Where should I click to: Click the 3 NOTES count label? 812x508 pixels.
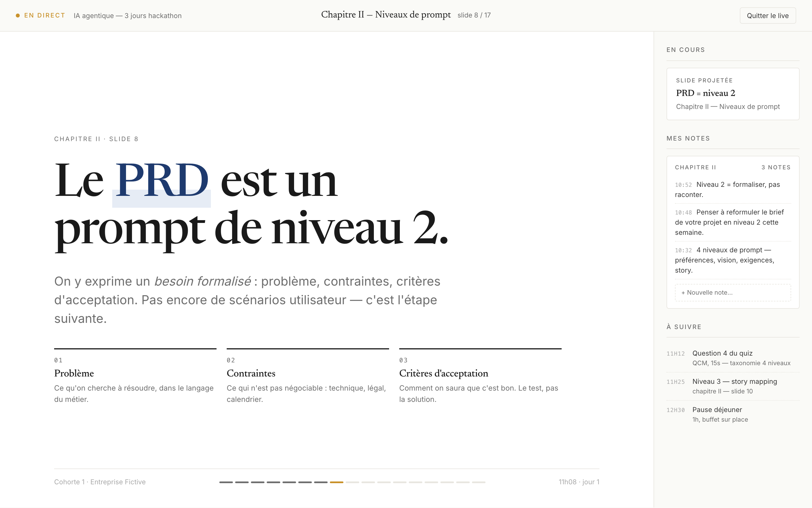(776, 167)
